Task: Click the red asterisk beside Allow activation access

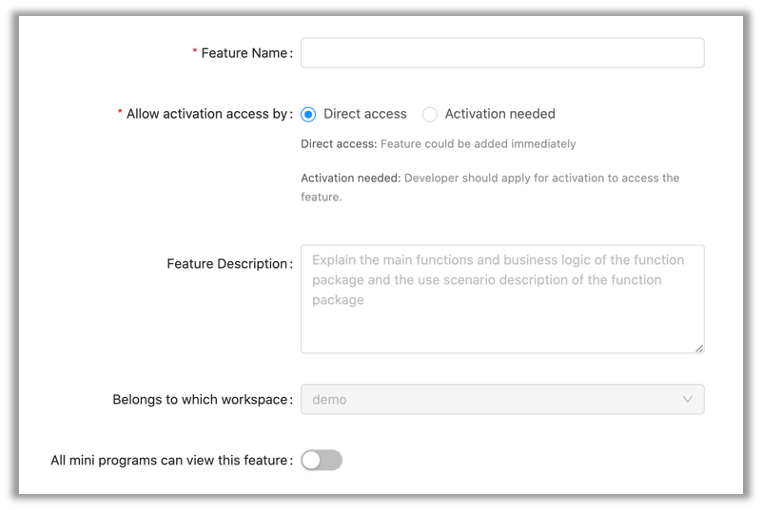Action: 120,114
